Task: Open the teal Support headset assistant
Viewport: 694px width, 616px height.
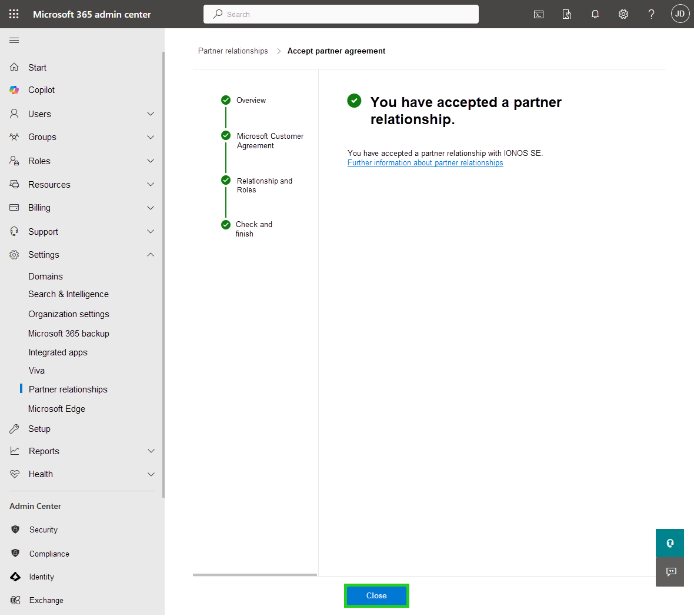Action: click(x=669, y=542)
